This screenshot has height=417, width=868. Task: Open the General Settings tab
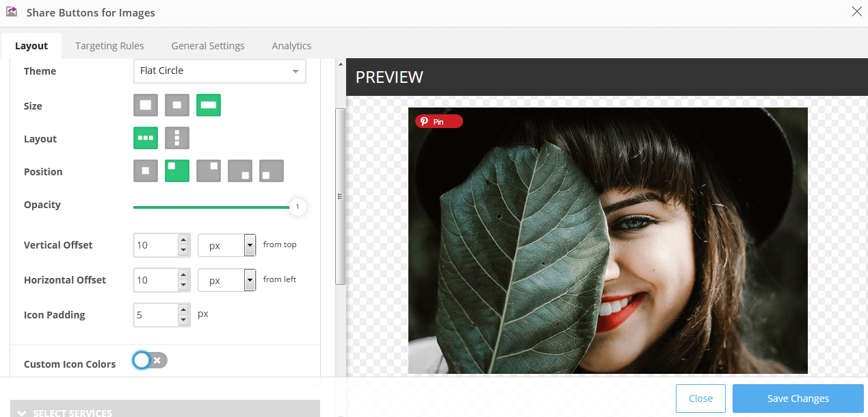(x=208, y=46)
